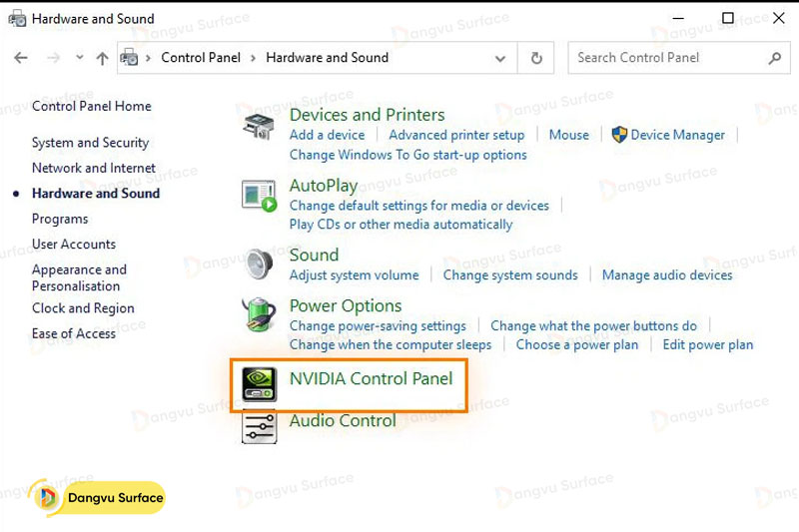799x532 pixels.
Task: Open the AutoPlay heading
Action: point(324,186)
